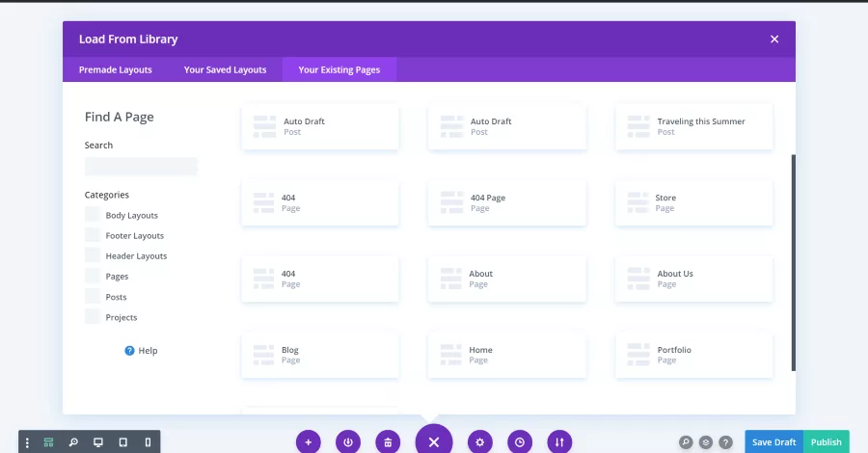
Task: Click the purple plus load-from-library button
Action: (309, 442)
